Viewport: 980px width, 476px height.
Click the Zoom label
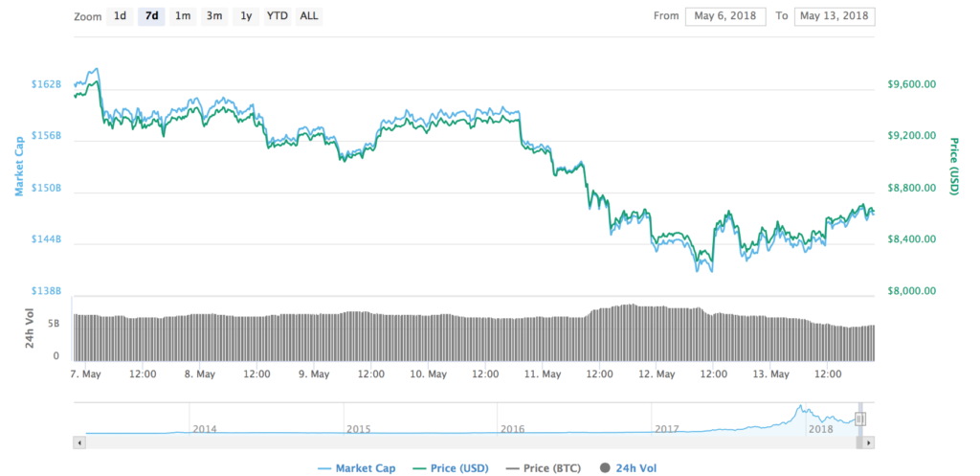tap(87, 17)
